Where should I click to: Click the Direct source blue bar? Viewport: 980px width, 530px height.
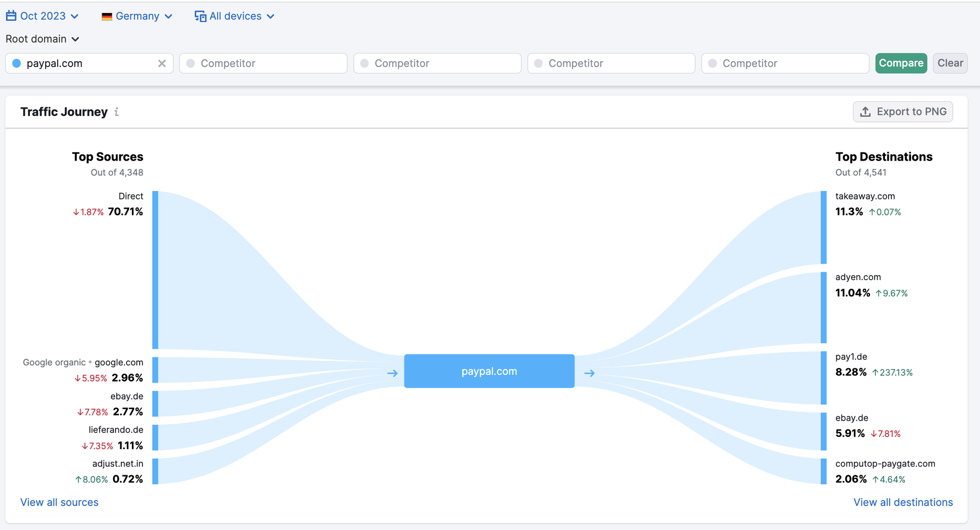(155, 270)
